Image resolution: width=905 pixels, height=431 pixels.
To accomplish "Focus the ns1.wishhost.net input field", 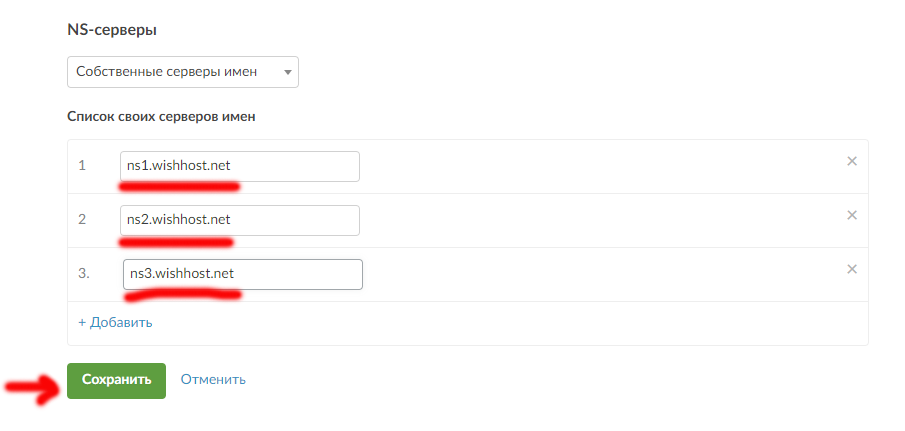I will pos(240,166).
